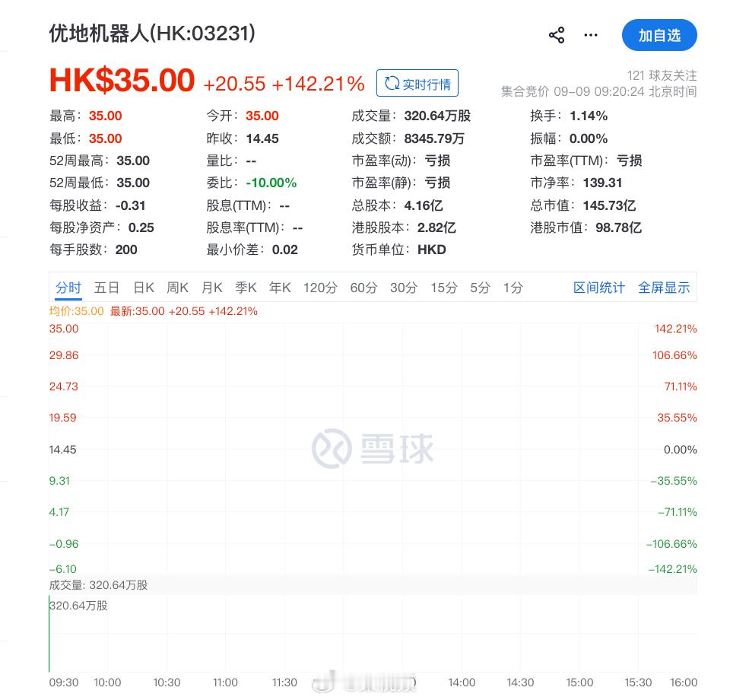
Task: Click the 全屏显示 link
Action: coord(663,288)
